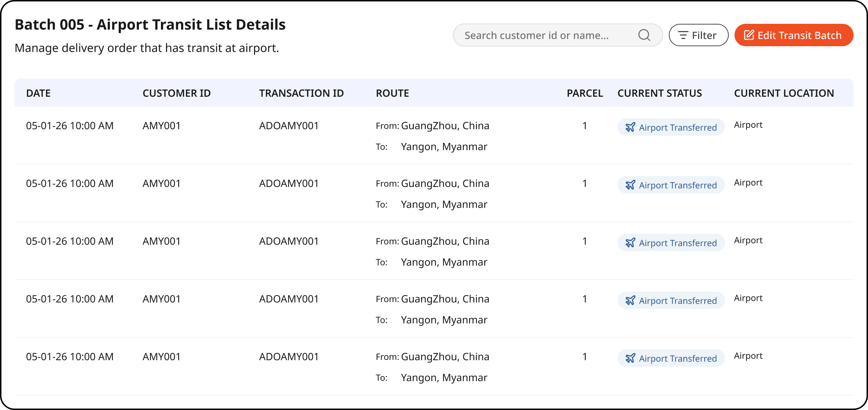
Task: Click the second row's Airport Transferred badge text
Action: click(678, 185)
